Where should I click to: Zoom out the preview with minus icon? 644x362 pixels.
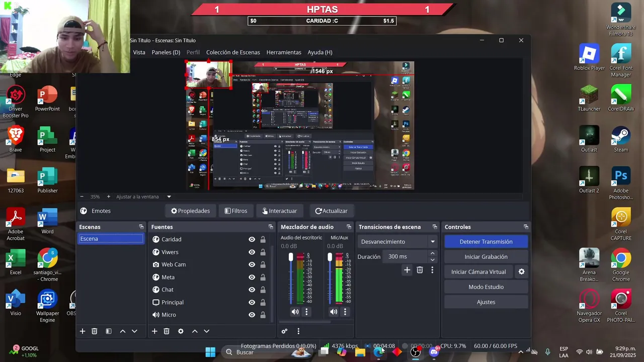82,197
